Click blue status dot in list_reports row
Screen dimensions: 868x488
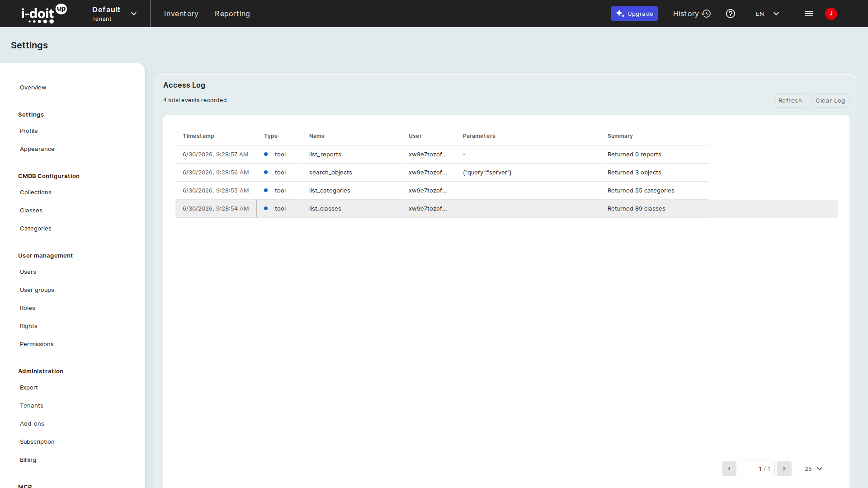click(x=266, y=154)
